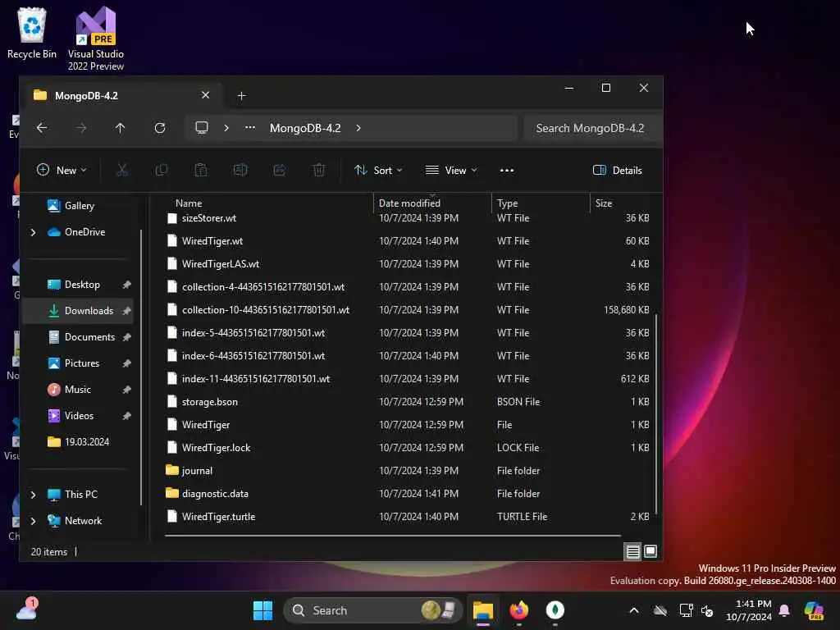Screen dimensions: 840x630
Task: Expand the OneDrive tree node
Action: pos(33,232)
